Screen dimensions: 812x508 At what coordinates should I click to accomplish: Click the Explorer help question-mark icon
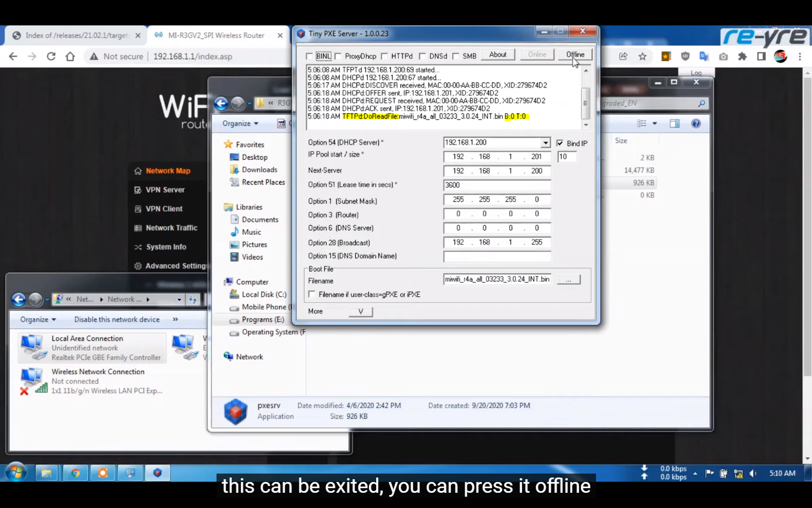click(x=696, y=124)
